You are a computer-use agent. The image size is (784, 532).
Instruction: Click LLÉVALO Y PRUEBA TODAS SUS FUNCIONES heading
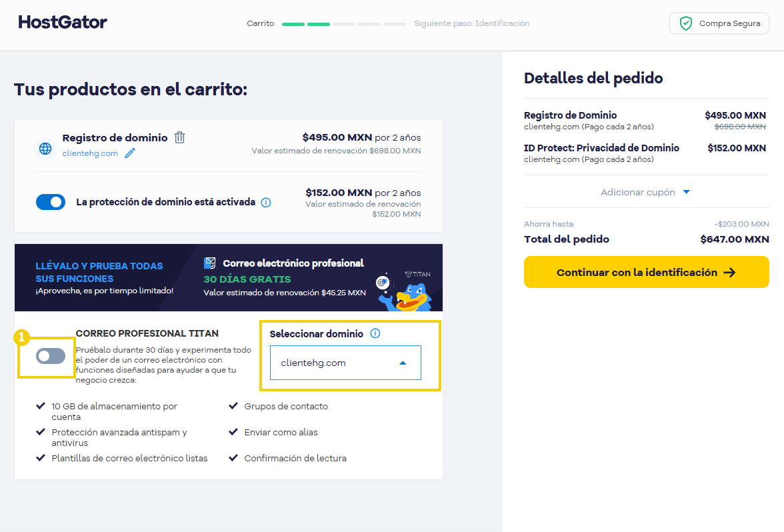[x=99, y=272]
